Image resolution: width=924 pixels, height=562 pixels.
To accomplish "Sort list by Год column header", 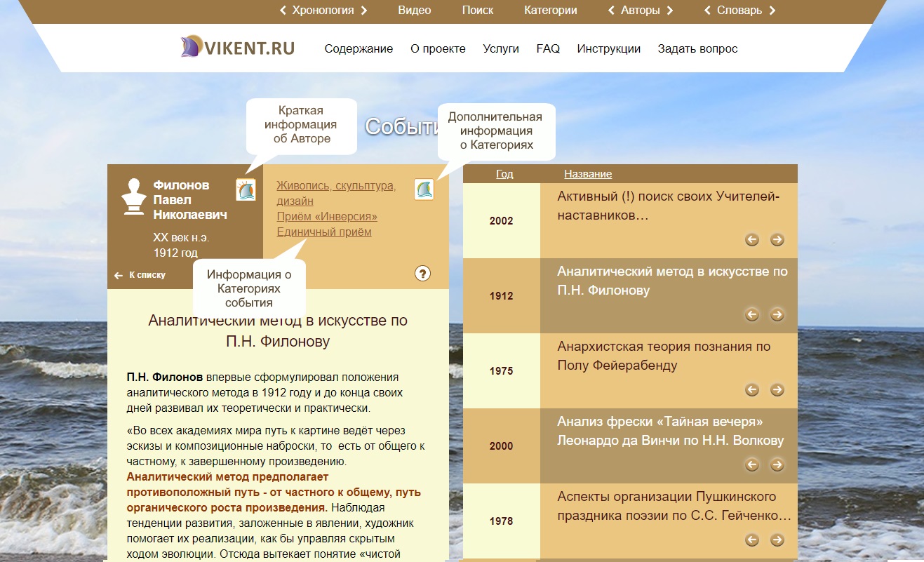I will (x=504, y=174).
